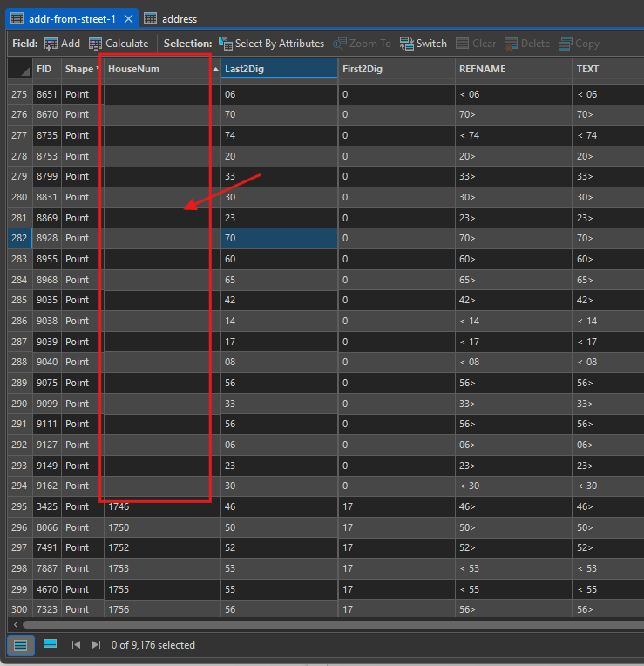Image resolution: width=644 pixels, height=666 pixels.
Task: Select the REFNAME column header
Action: pyautogui.click(x=513, y=69)
